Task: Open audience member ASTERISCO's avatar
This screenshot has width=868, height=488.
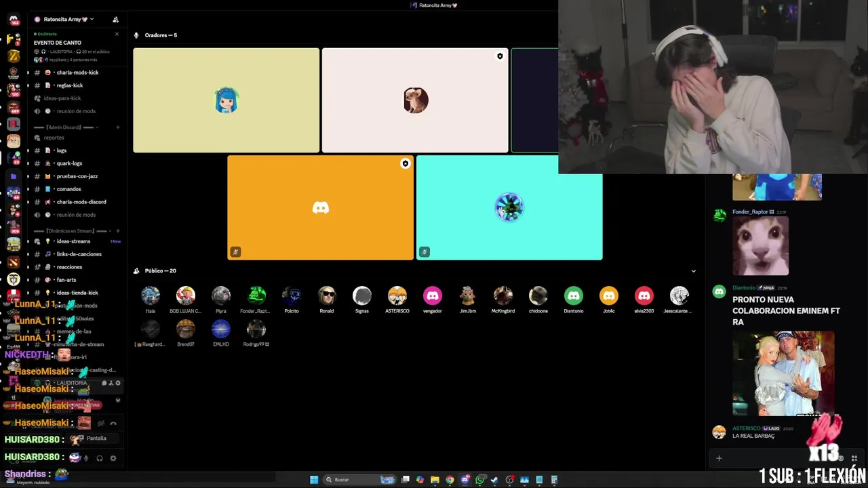Action: pos(397,296)
